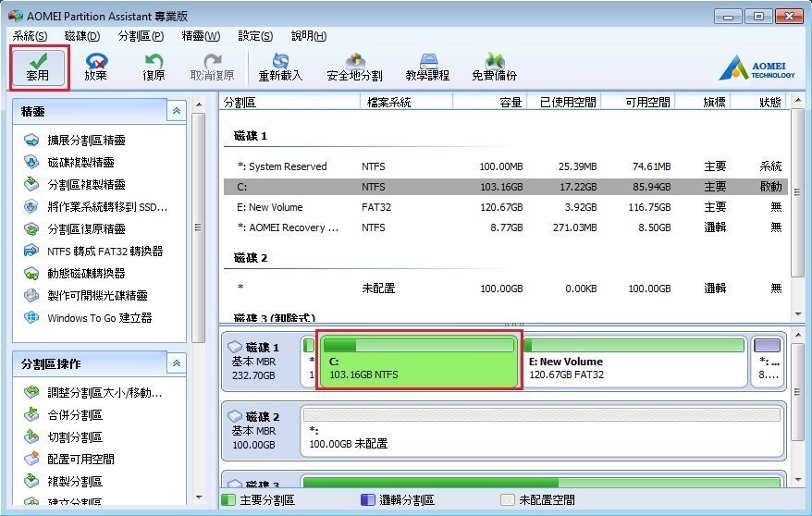Viewport: 812px width, 516px height.
Task: Open the 分割區(P) menu
Action: coord(141,36)
